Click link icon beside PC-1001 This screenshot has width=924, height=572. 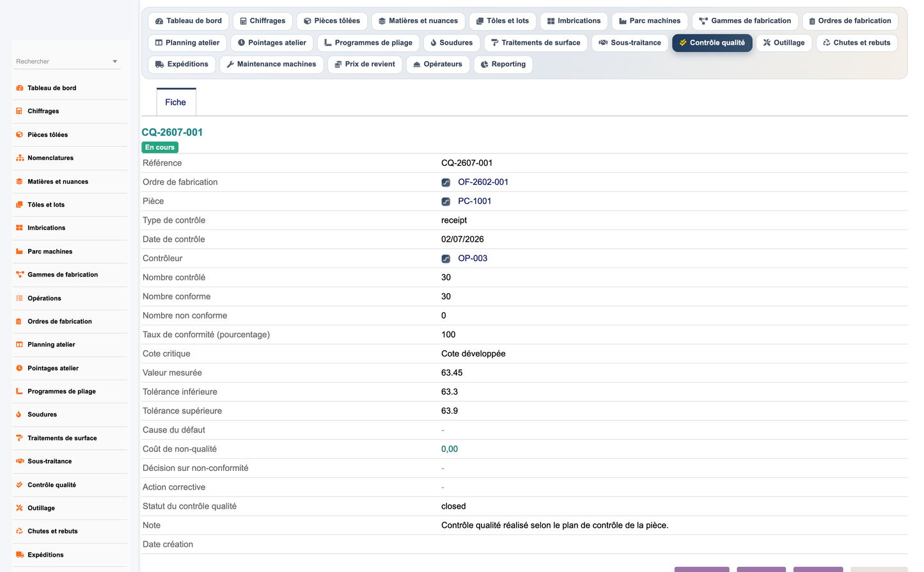tap(446, 202)
